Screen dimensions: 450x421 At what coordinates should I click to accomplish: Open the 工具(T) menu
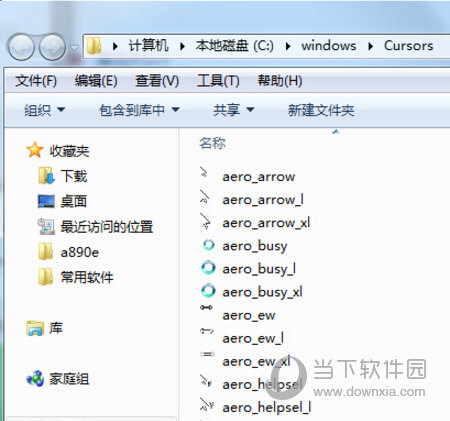coord(218,81)
